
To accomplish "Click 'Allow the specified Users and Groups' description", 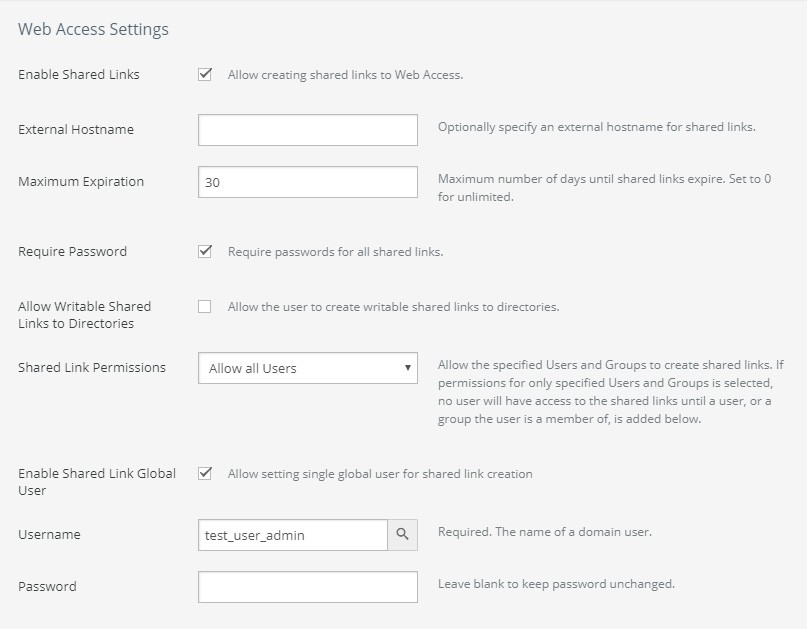I will point(610,392).
